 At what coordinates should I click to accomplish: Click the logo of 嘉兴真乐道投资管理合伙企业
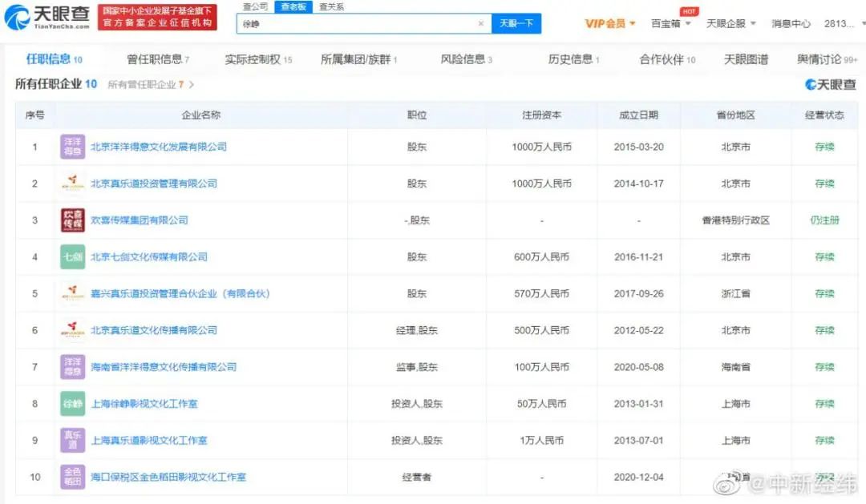click(72, 293)
